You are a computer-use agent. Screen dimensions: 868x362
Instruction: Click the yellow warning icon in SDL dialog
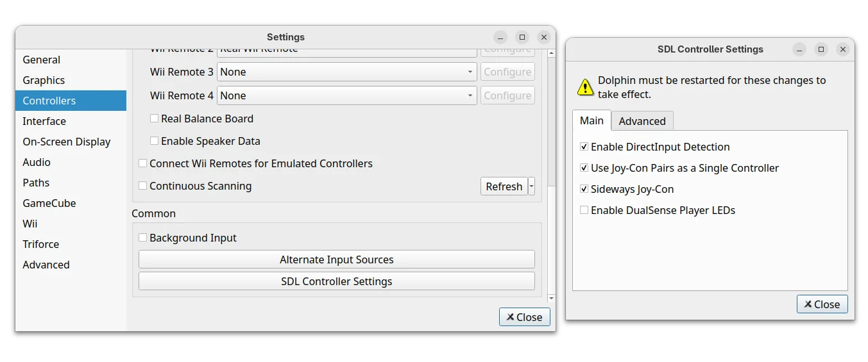(585, 87)
